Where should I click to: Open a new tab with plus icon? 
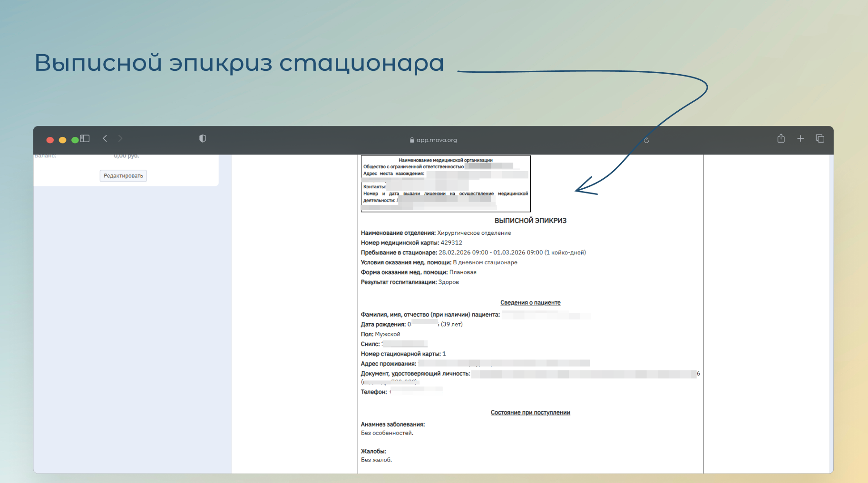[x=800, y=138]
